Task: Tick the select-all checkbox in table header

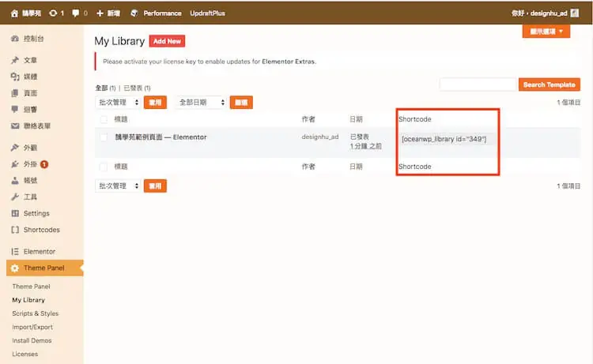Action: click(104, 120)
